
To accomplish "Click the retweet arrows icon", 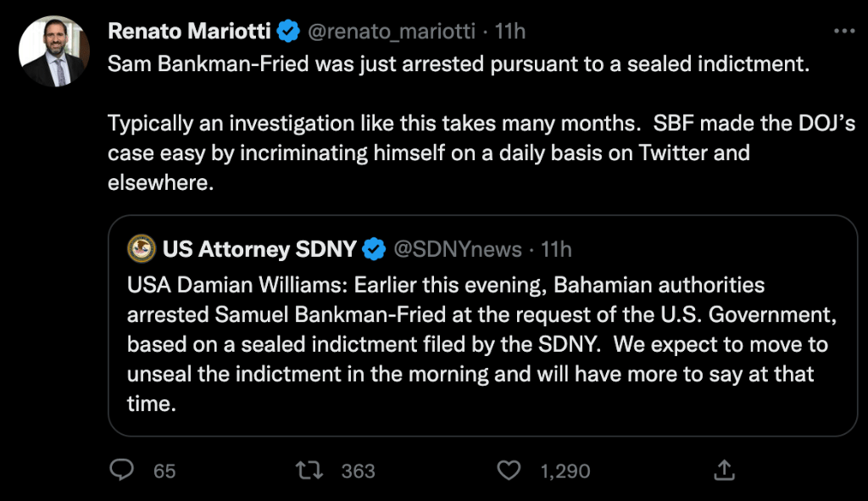I will [316, 470].
